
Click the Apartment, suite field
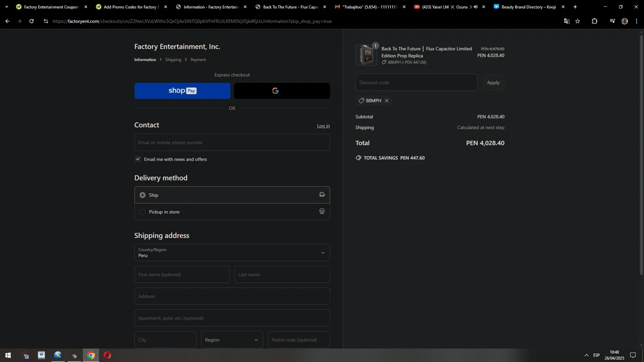click(x=232, y=318)
